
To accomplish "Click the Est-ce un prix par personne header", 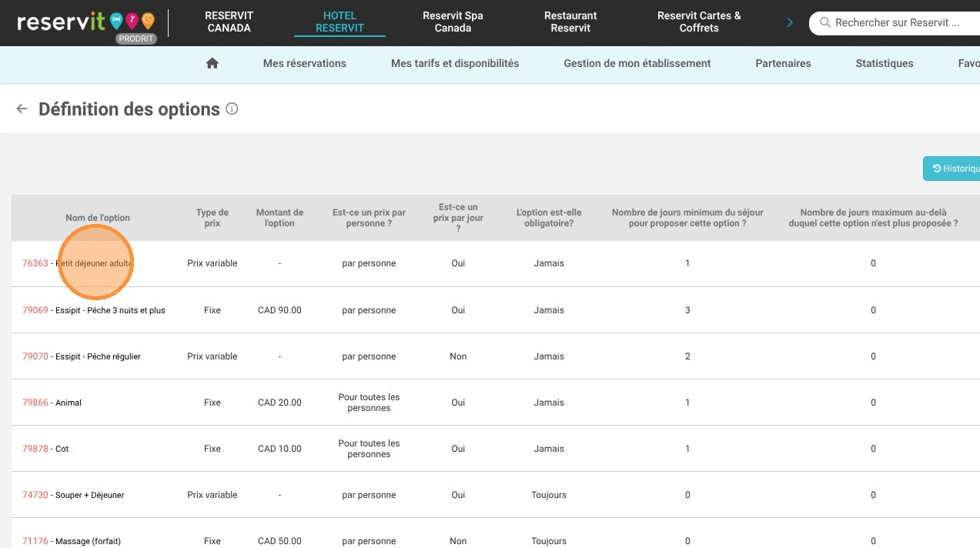I will [x=369, y=218].
